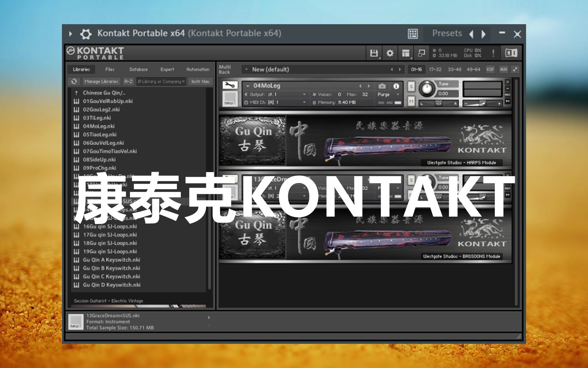Toggle Instr Nav pane
The width and height of the screenshot is (588, 368).
point(200,81)
